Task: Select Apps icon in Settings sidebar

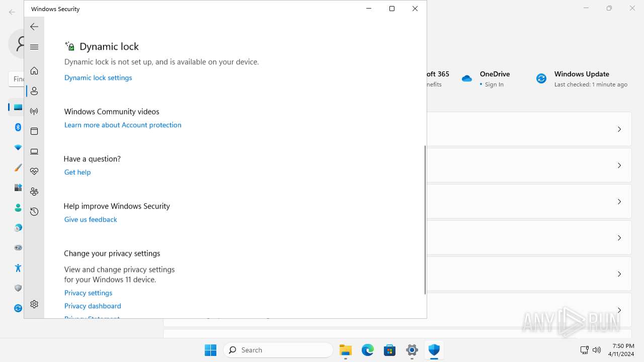Action: pyautogui.click(x=18, y=188)
